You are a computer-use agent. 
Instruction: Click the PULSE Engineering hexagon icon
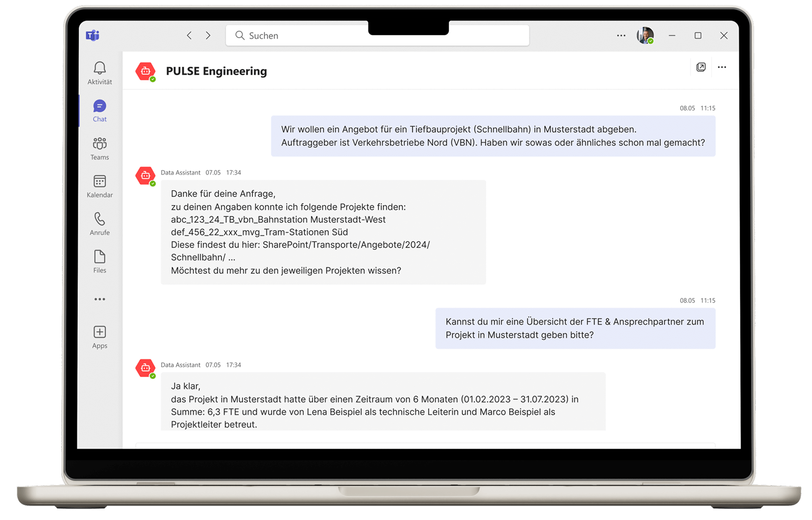click(145, 71)
